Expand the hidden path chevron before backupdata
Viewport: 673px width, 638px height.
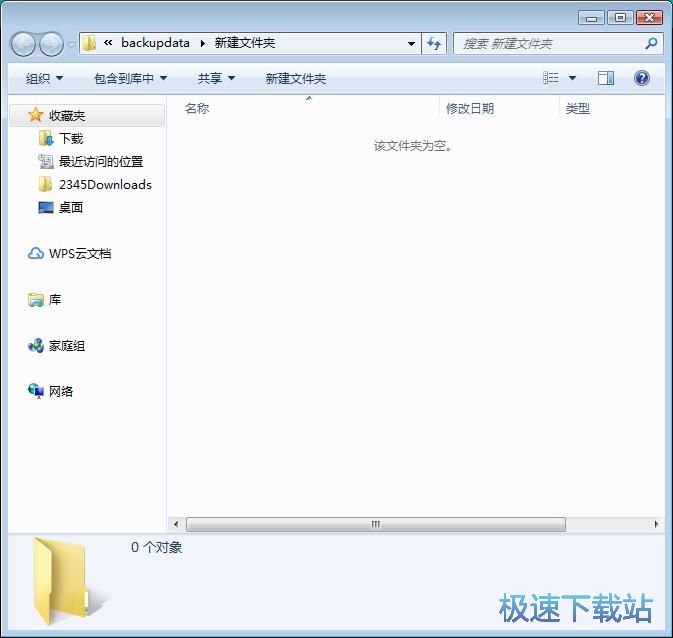coord(108,43)
